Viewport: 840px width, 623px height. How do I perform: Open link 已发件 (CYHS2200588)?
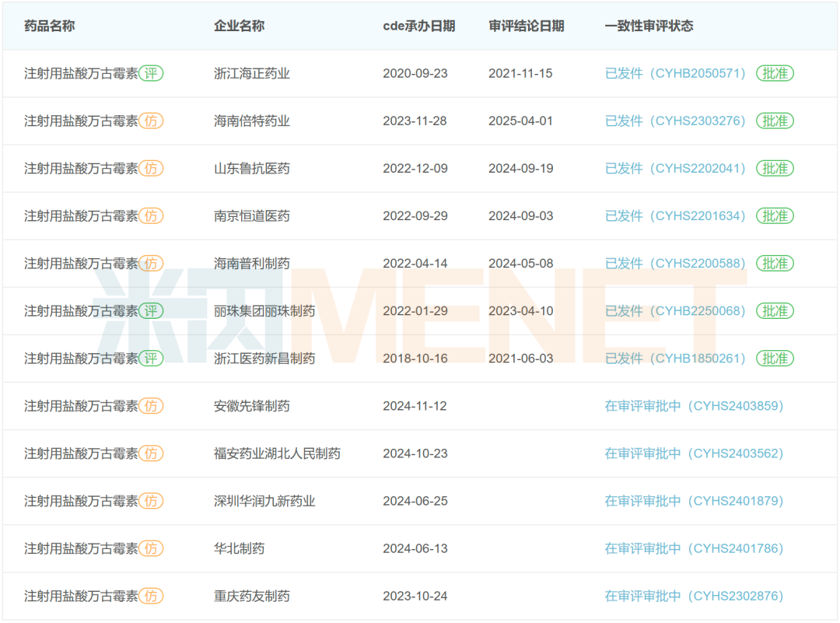click(x=675, y=264)
